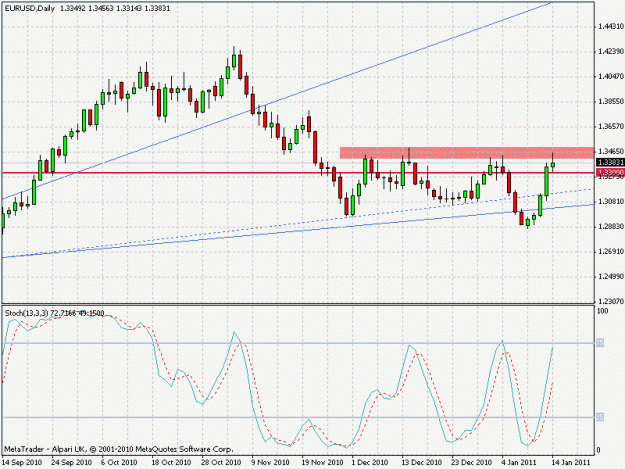Click the 0 level on stochastic scale
Viewport: 625px width, 469px height.
tap(599, 451)
